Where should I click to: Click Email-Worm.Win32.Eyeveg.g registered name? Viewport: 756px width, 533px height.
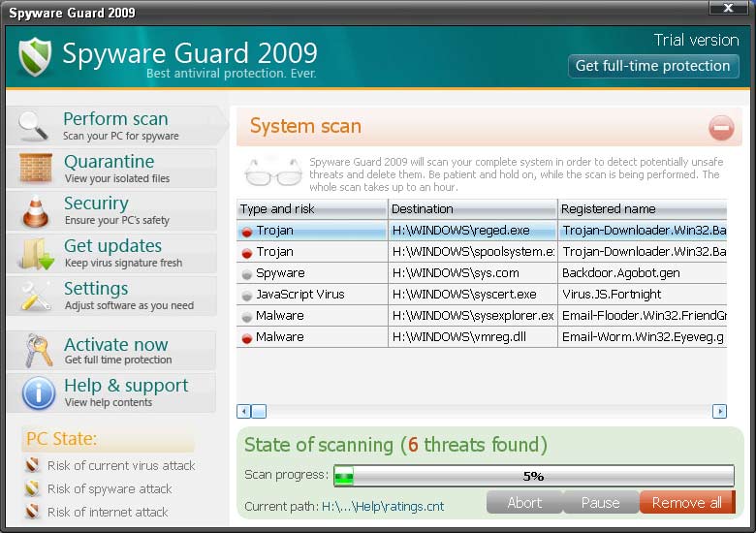click(643, 337)
